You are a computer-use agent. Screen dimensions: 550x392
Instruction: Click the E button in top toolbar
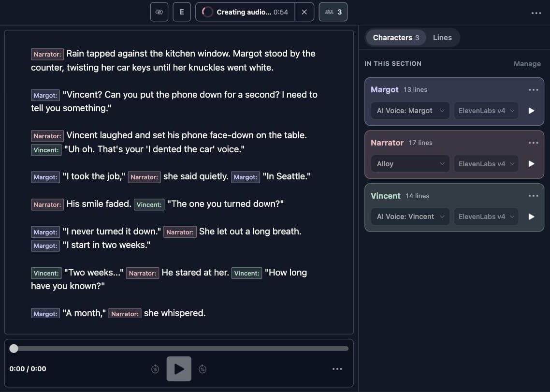pos(182,12)
